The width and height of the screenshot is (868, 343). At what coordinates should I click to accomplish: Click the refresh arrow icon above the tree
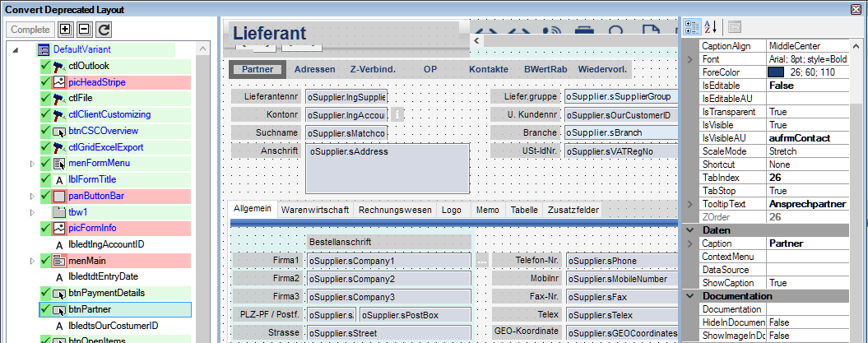click(104, 30)
